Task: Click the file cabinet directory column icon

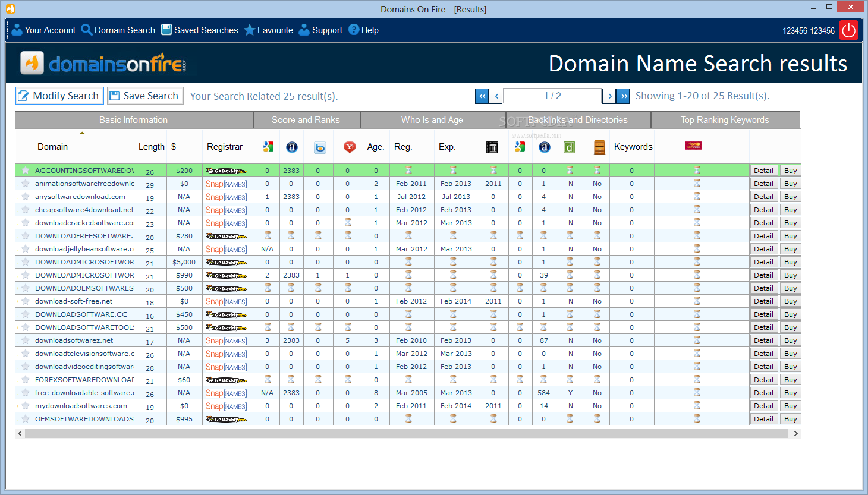Action: click(x=599, y=147)
